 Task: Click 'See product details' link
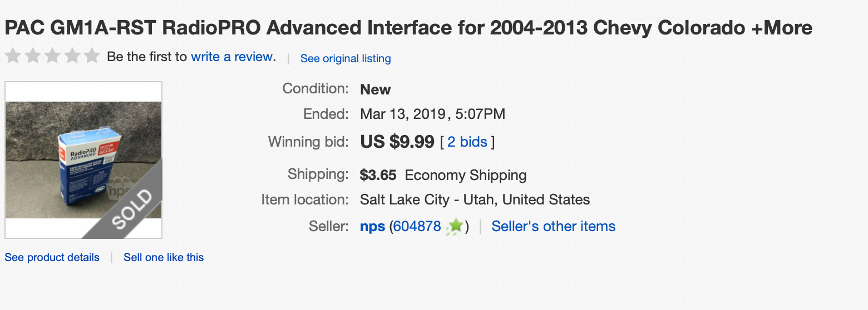point(52,257)
